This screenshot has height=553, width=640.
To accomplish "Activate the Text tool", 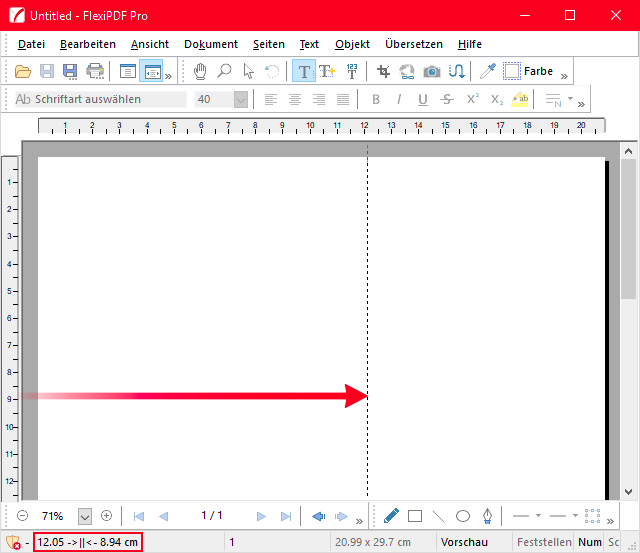I will 303,71.
